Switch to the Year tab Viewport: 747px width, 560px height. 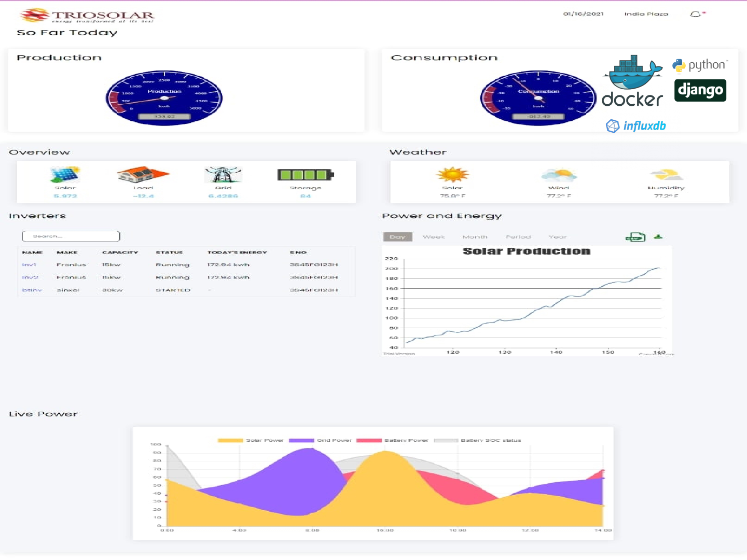click(x=558, y=237)
